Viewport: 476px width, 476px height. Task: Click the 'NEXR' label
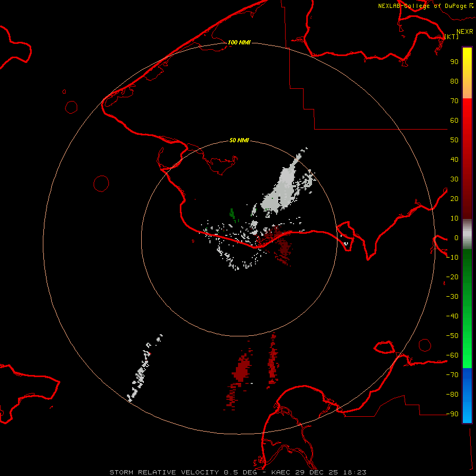(464, 32)
